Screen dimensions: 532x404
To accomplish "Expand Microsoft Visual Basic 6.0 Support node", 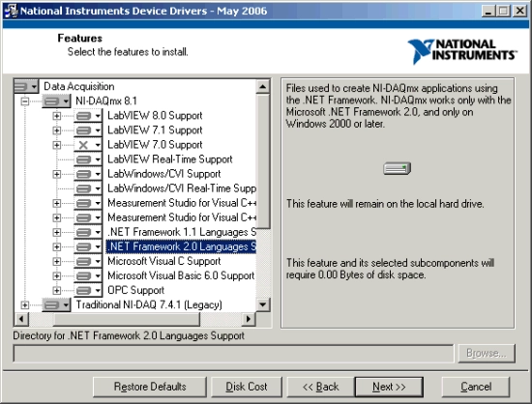I will (x=57, y=276).
